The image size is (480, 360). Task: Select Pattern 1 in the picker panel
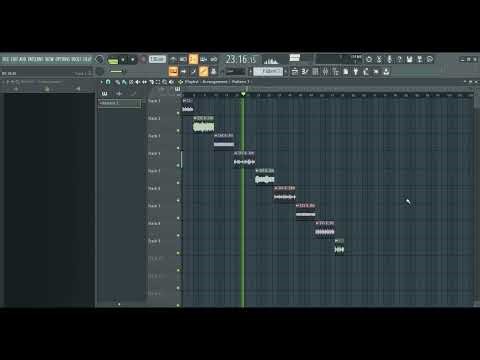[119, 103]
